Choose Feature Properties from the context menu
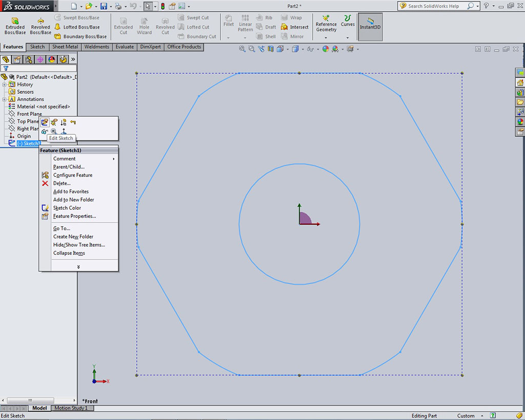Image resolution: width=525 pixels, height=420 pixels. (x=74, y=216)
